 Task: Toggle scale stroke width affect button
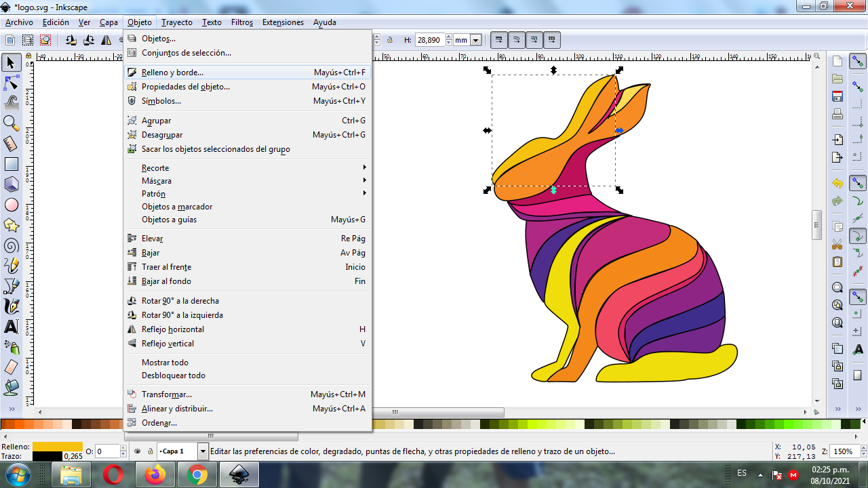(x=499, y=40)
